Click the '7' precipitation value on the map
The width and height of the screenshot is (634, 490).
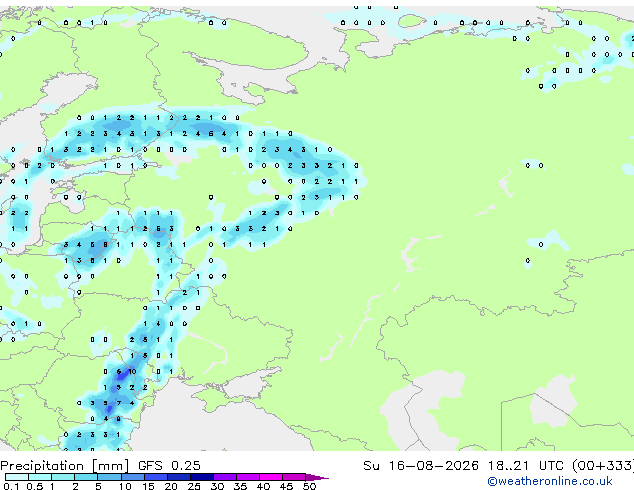(x=119, y=403)
